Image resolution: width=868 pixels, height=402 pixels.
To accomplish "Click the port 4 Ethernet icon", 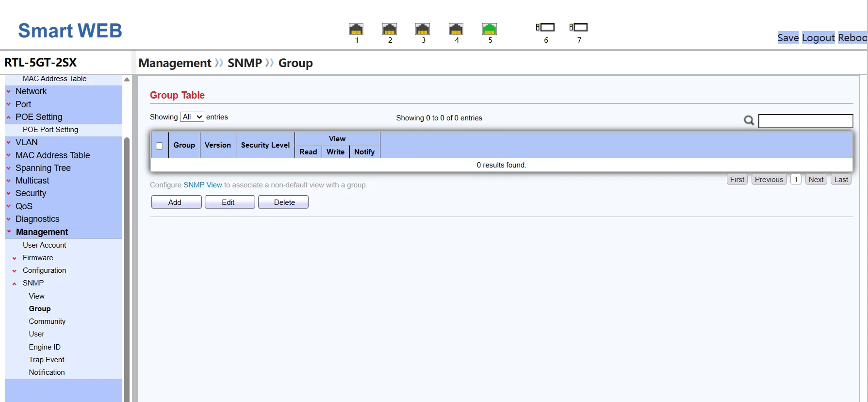I will click(456, 29).
